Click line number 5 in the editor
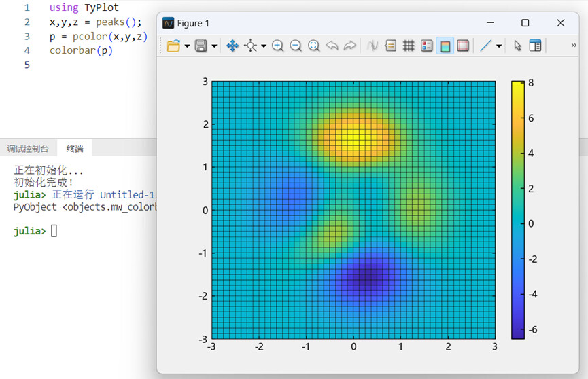 [27, 65]
